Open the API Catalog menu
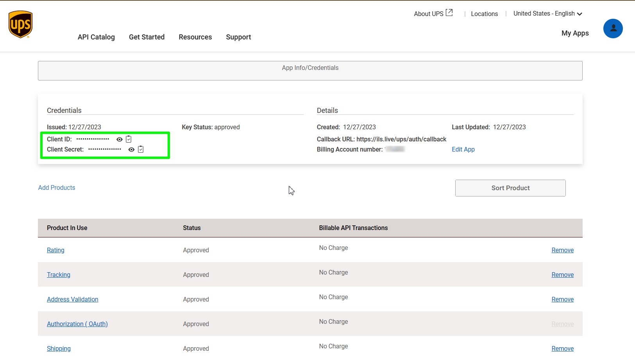Screen dimensions: 635x364 [x=96, y=37]
